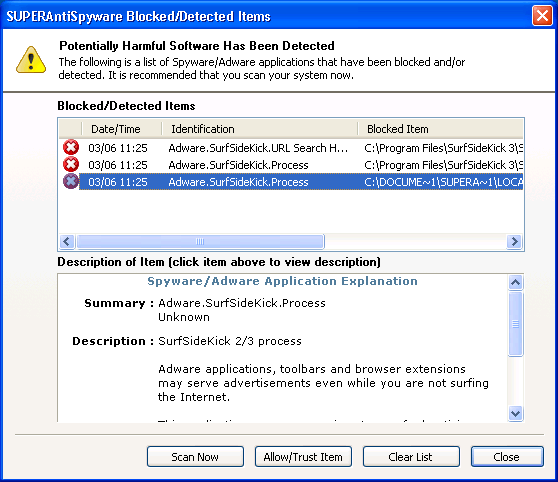The width and height of the screenshot is (558, 482).
Task: Start a scan with Scan Now
Action: pyautogui.click(x=195, y=457)
